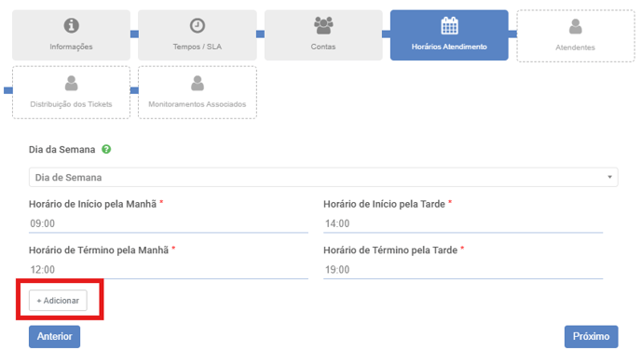Click the people group icon for Contas
This screenshot has height=364, width=641.
[x=323, y=25]
